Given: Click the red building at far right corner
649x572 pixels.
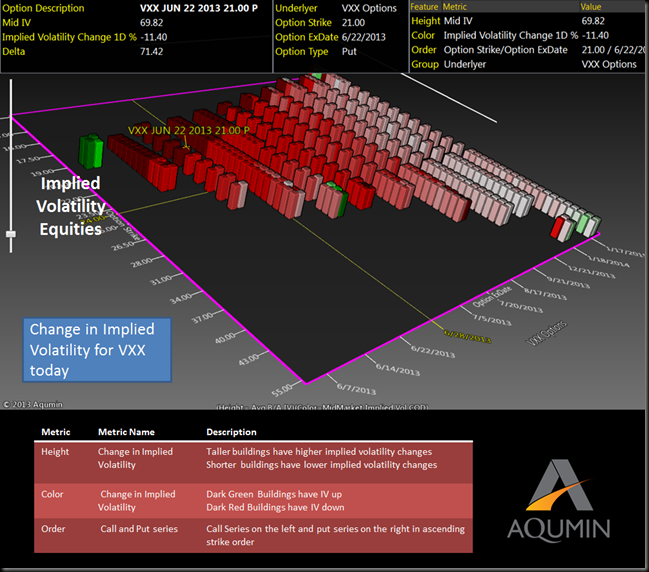Looking at the screenshot, I should [x=557, y=227].
